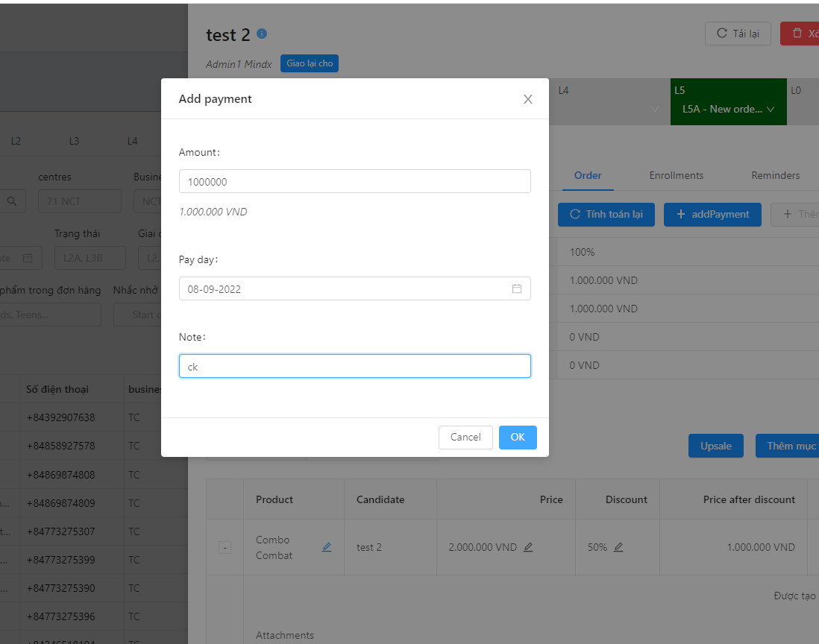The image size is (819, 644).
Task: Edit the 50% discount pencil icon
Action: [618, 547]
